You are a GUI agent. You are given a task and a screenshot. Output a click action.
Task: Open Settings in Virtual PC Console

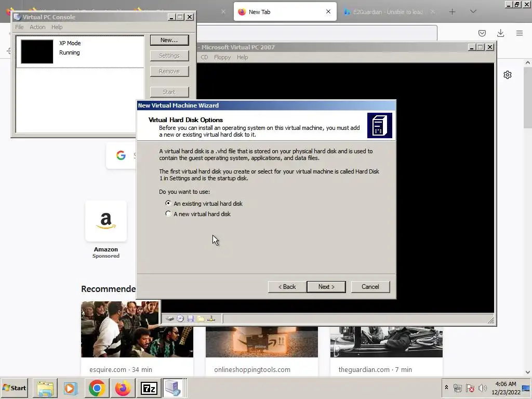[169, 56]
